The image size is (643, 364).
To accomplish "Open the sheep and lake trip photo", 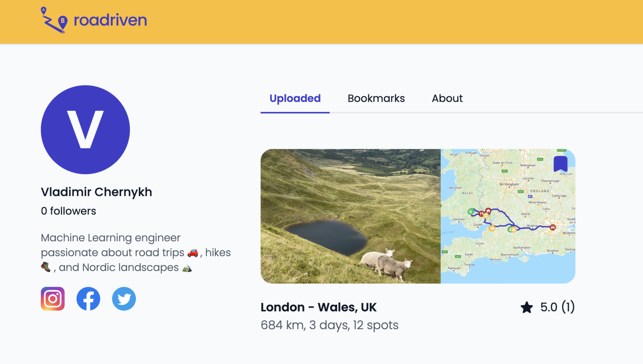I will click(351, 216).
